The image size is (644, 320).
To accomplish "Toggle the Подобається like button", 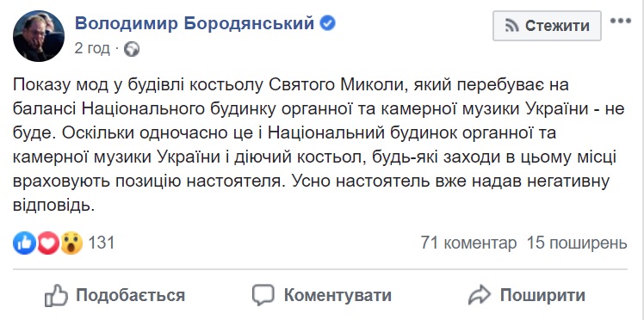I will (115, 295).
